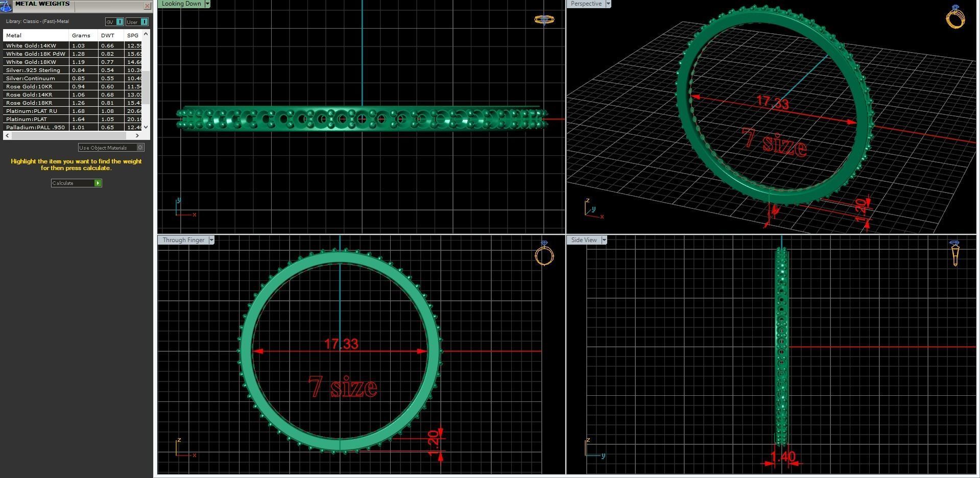Click the DWT column header
Viewport: 980px width, 478px height.
tap(111, 35)
